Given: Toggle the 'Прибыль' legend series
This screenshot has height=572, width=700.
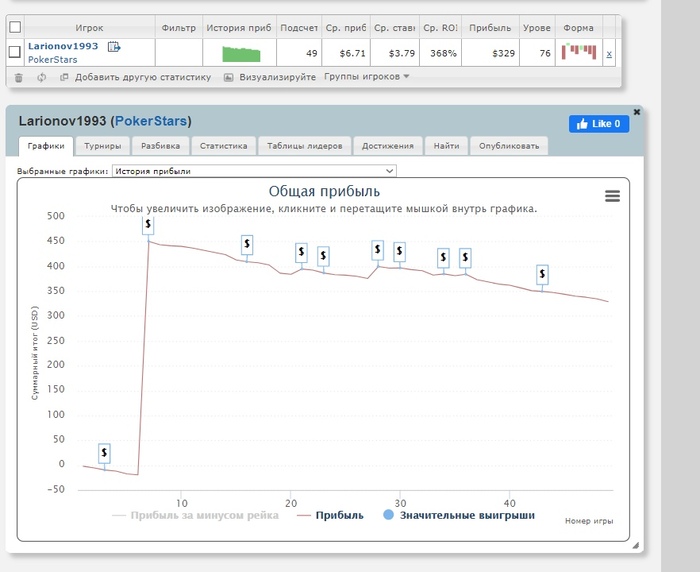Looking at the screenshot, I should point(330,515).
